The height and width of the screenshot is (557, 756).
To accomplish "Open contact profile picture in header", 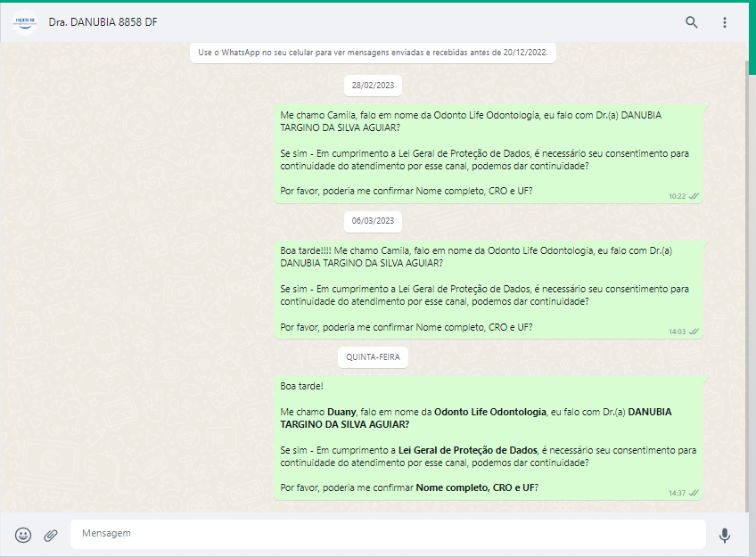I will [x=25, y=22].
